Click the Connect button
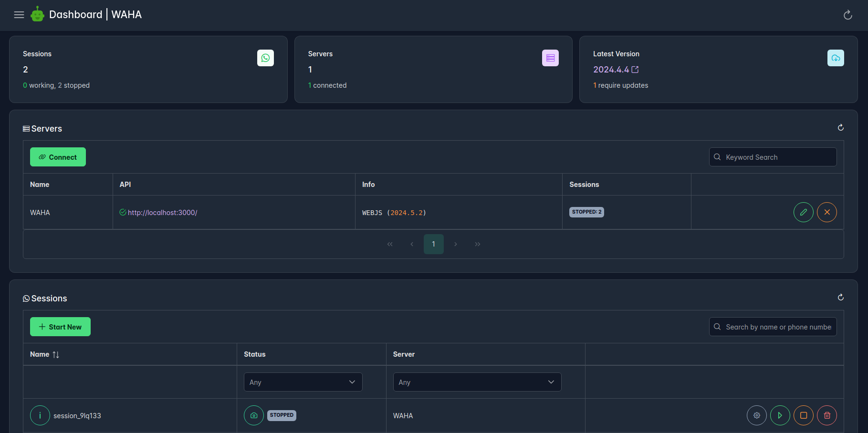This screenshot has width=868, height=433. [58, 157]
